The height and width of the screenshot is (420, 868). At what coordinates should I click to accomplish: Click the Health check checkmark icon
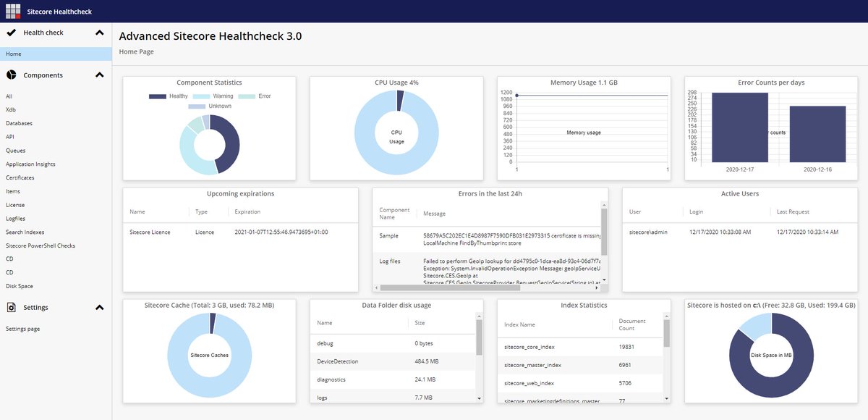click(12, 33)
